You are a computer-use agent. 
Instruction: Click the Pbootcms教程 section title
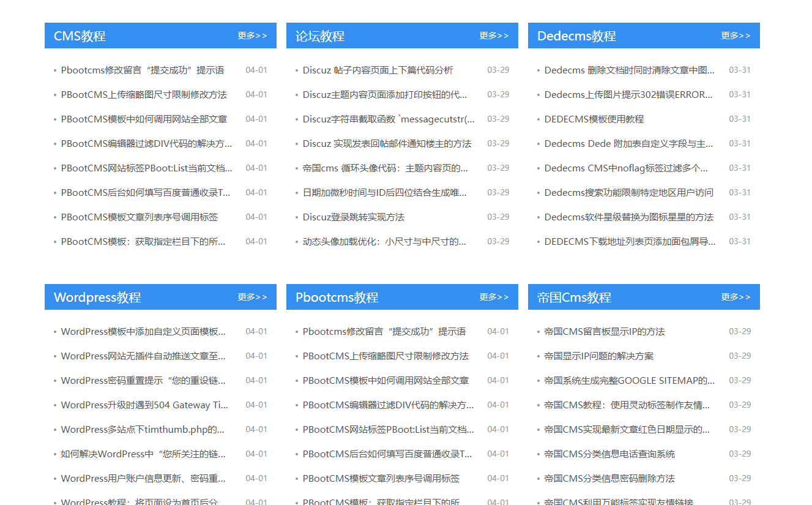[x=337, y=297]
